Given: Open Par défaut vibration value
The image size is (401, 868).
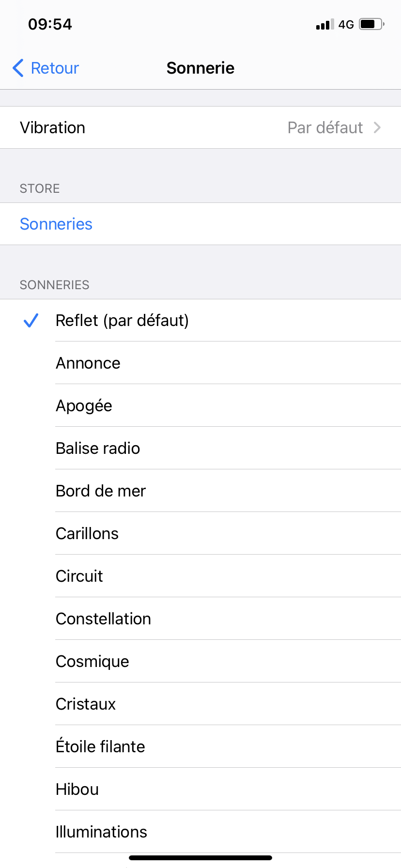Looking at the screenshot, I should 325,128.
